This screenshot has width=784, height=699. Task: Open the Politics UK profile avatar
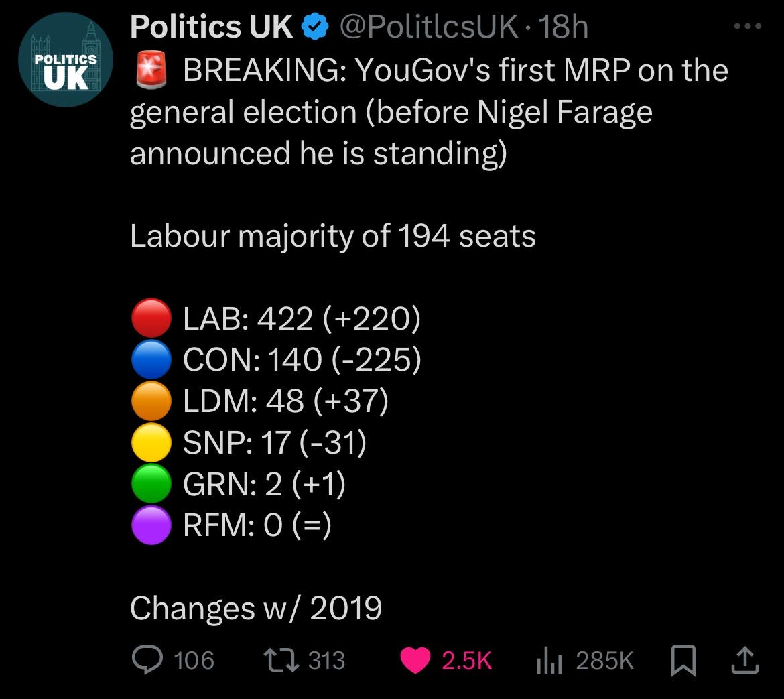66,60
